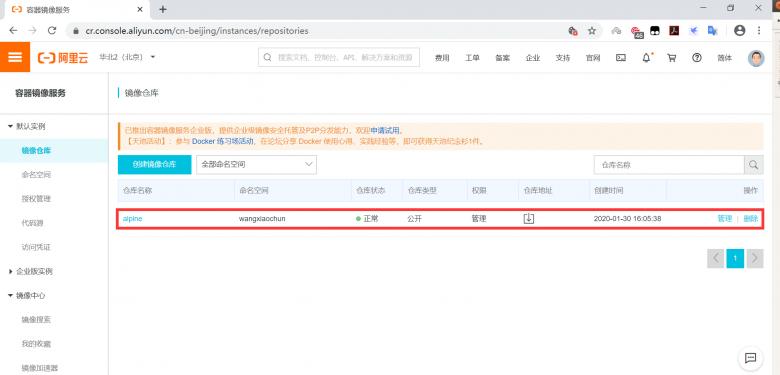780x375 pixels.
Task: Open the 华北2（北京） region dropdown
Action: tap(127, 57)
